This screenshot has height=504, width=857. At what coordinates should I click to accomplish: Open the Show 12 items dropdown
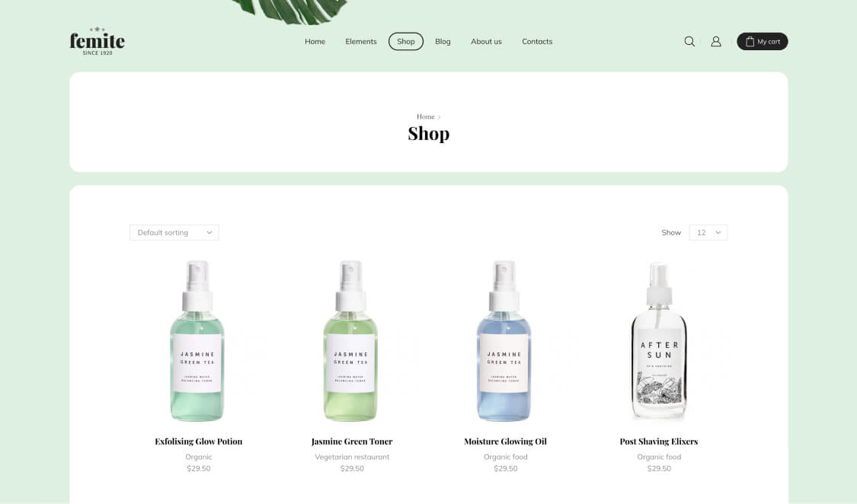point(708,233)
